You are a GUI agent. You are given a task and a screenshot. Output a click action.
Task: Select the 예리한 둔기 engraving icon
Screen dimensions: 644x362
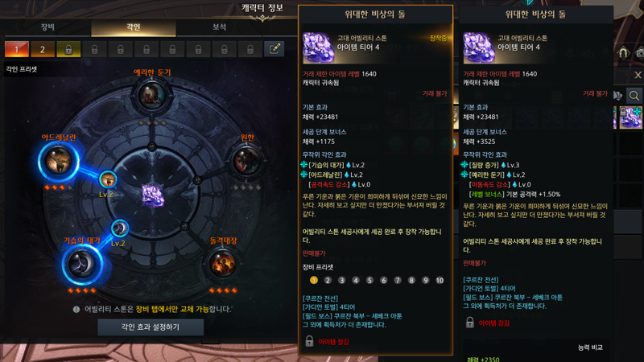(152, 95)
